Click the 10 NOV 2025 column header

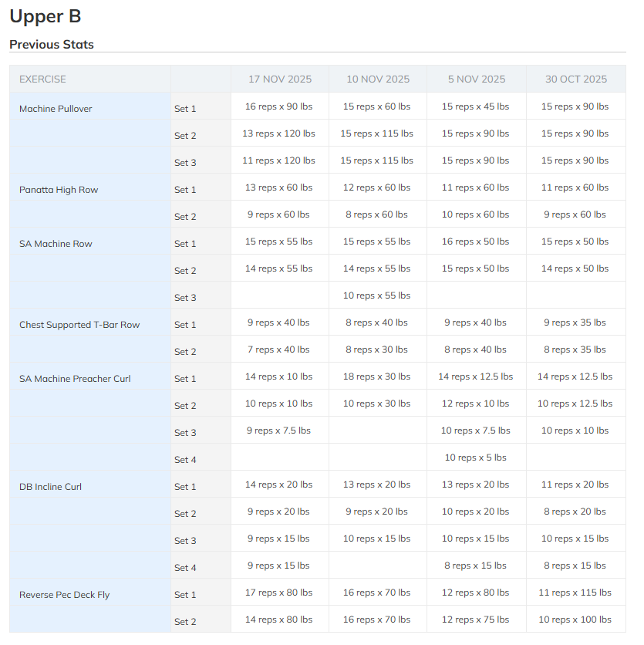378,79
